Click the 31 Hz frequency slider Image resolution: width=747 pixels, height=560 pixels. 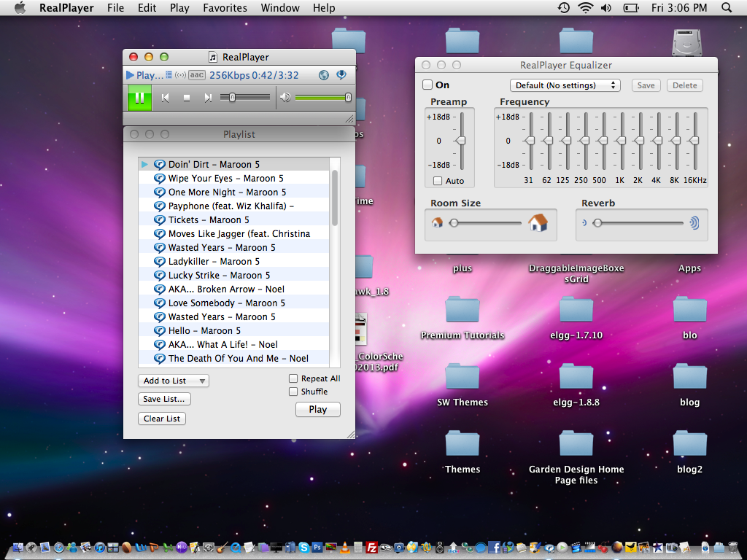click(x=530, y=141)
